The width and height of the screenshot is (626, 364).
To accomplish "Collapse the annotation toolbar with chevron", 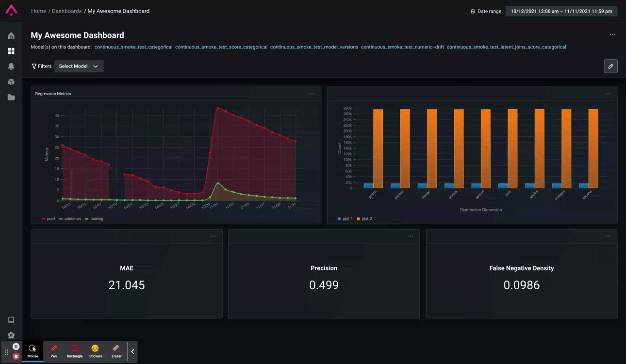I will (x=132, y=351).
